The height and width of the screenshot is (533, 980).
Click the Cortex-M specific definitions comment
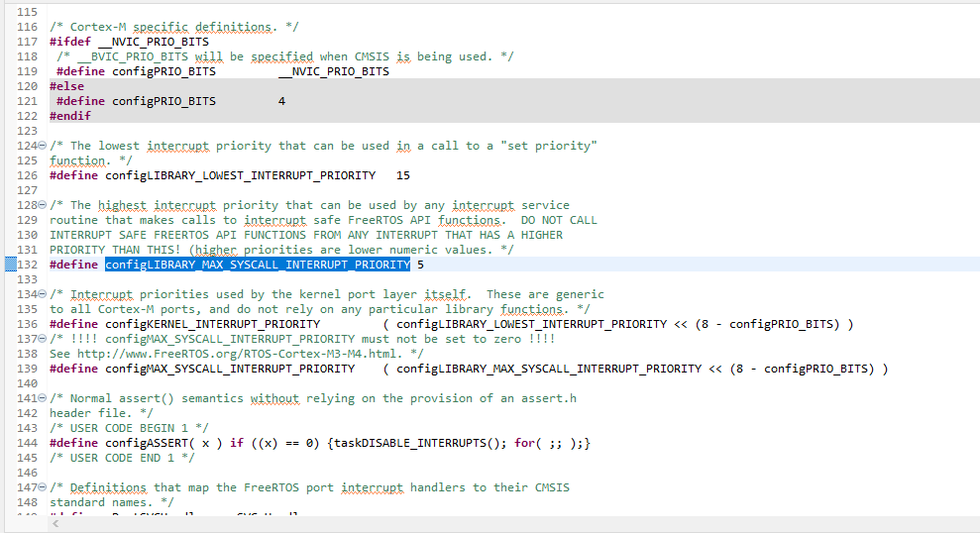174,27
